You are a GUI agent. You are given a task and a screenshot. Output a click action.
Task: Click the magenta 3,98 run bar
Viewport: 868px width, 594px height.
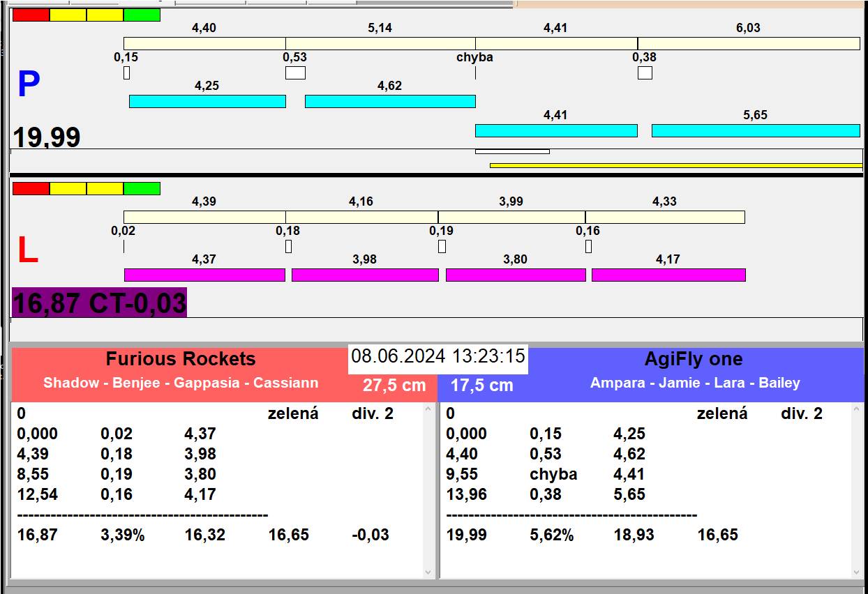(x=365, y=275)
